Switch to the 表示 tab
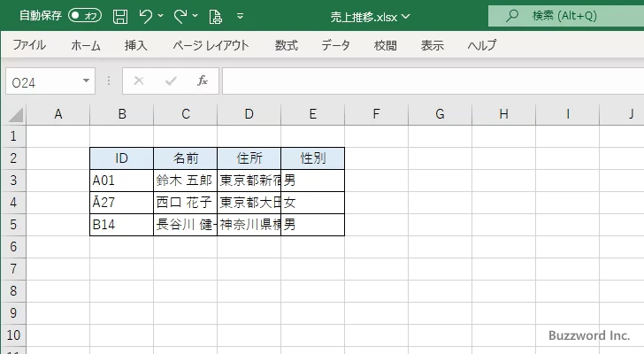 pyautogui.click(x=432, y=45)
